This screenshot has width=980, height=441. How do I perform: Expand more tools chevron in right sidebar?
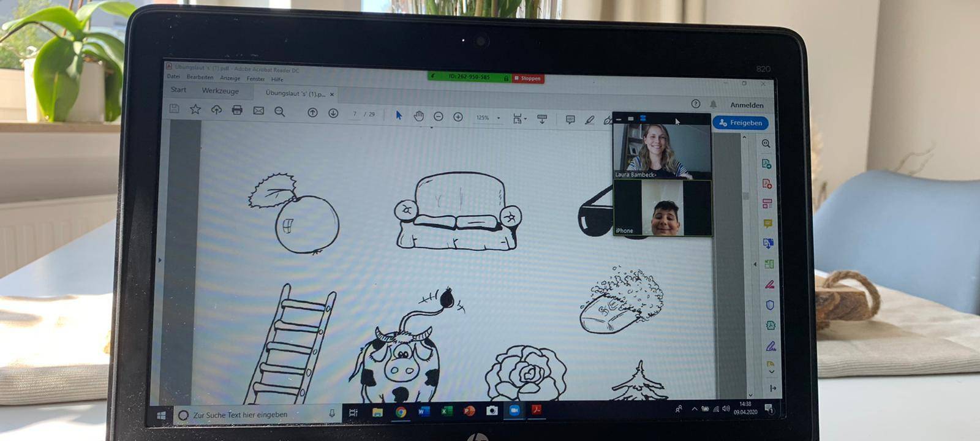point(771,371)
